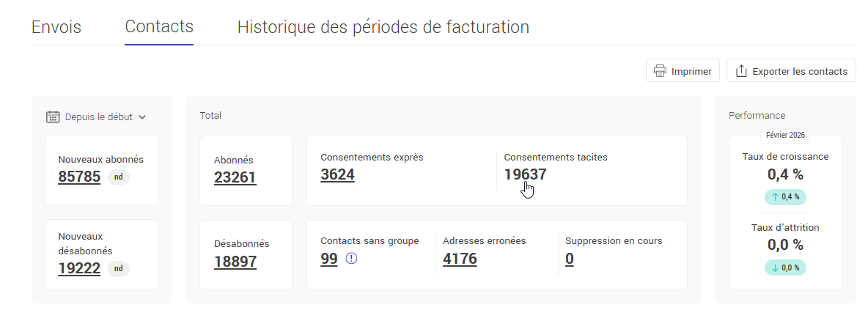View the 23261 Abonnés total
The width and height of the screenshot is (868, 321).
click(x=235, y=177)
